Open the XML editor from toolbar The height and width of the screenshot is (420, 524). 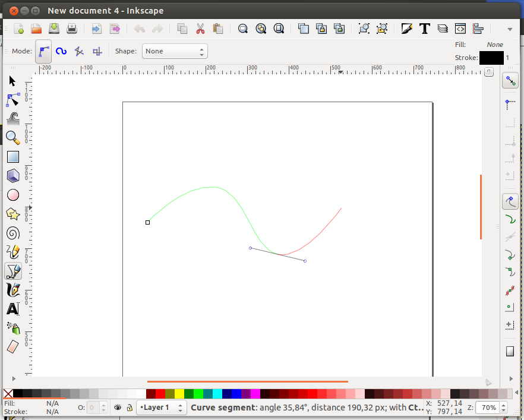460,29
